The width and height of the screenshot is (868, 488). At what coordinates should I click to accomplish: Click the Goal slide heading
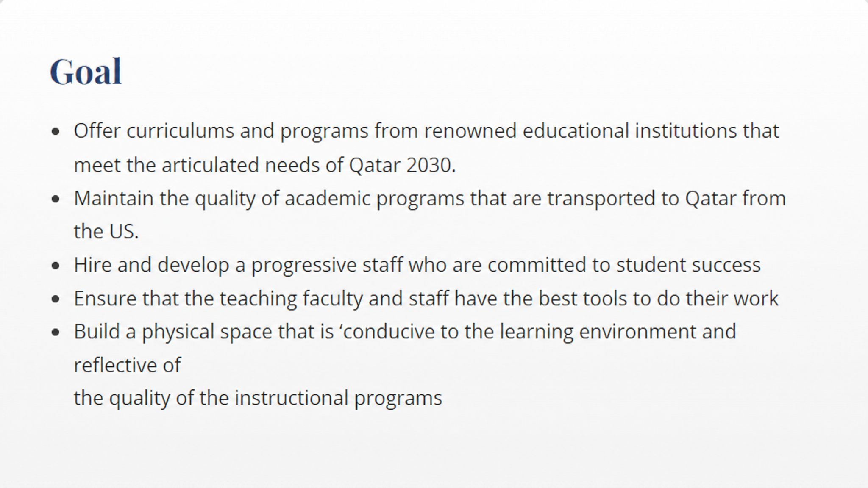[86, 72]
